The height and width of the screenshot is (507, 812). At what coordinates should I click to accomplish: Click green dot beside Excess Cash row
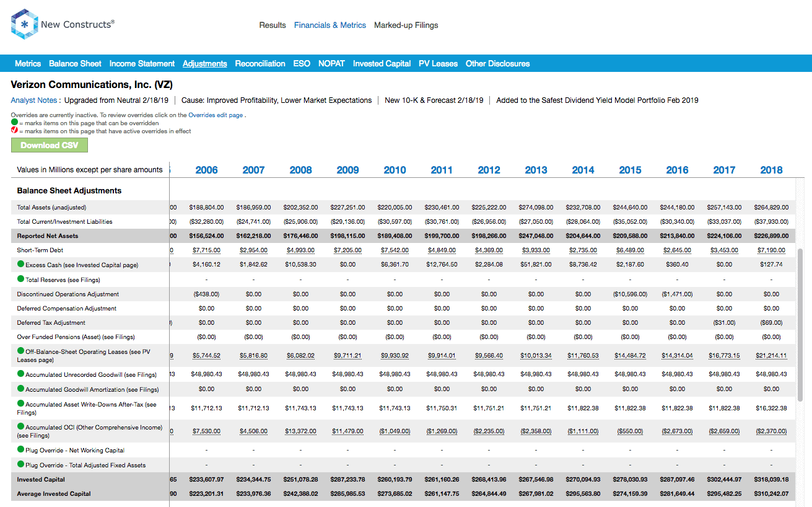click(x=21, y=265)
